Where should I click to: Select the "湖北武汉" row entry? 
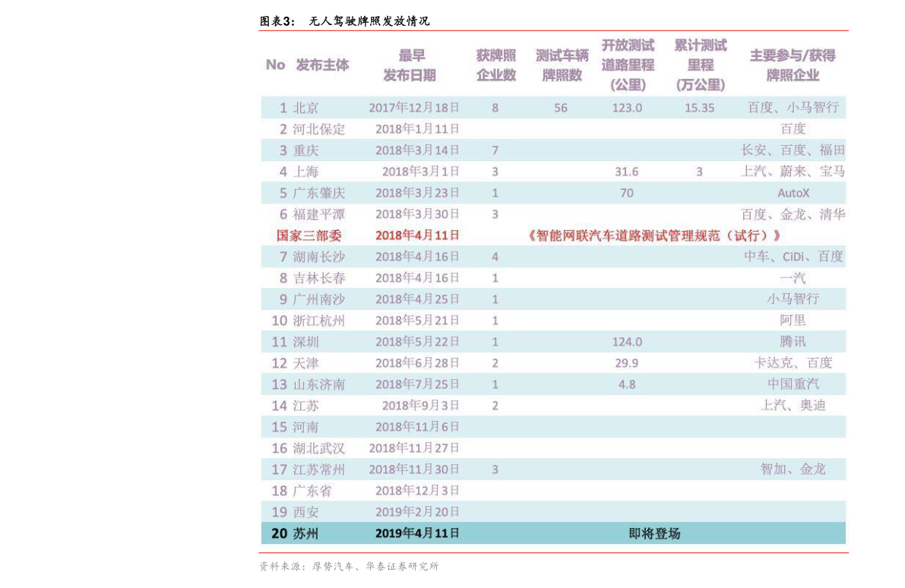point(318,448)
